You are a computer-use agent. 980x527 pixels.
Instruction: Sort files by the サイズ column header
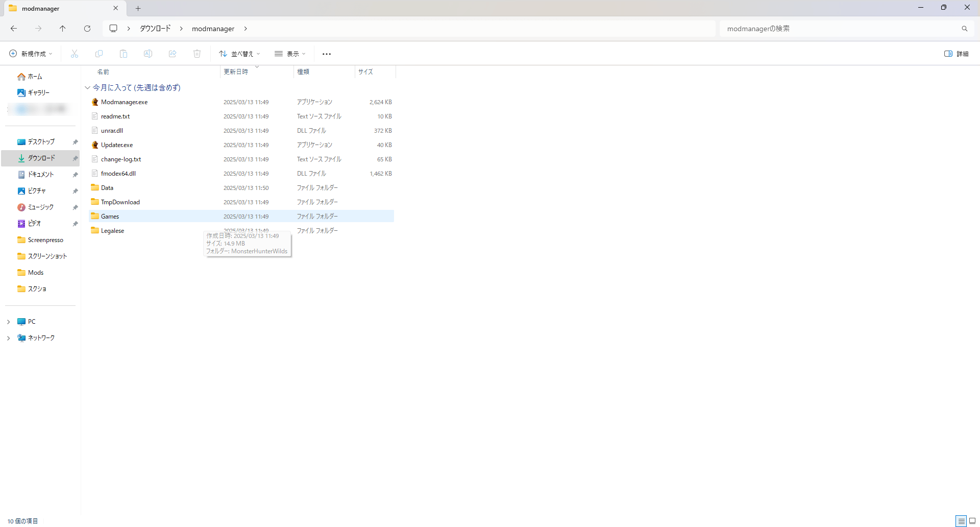point(365,71)
